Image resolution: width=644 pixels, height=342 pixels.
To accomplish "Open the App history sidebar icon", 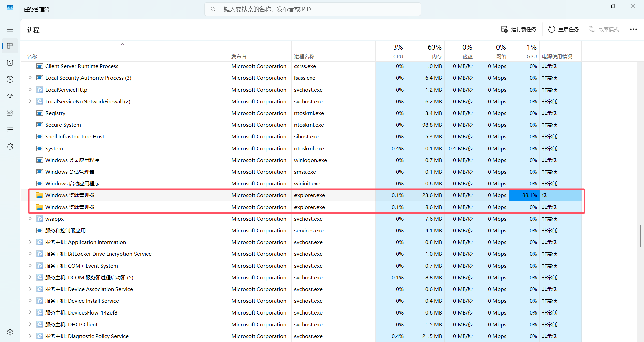I will coord(10,79).
